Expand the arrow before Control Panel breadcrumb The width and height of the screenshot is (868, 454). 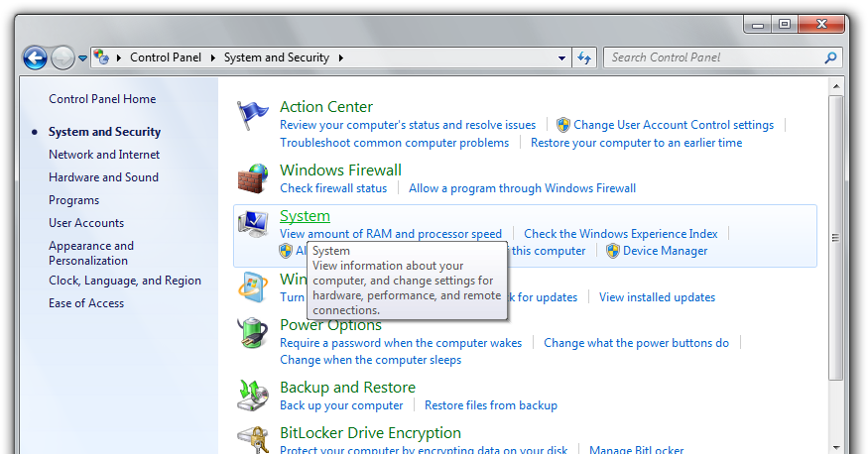click(x=118, y=57)
